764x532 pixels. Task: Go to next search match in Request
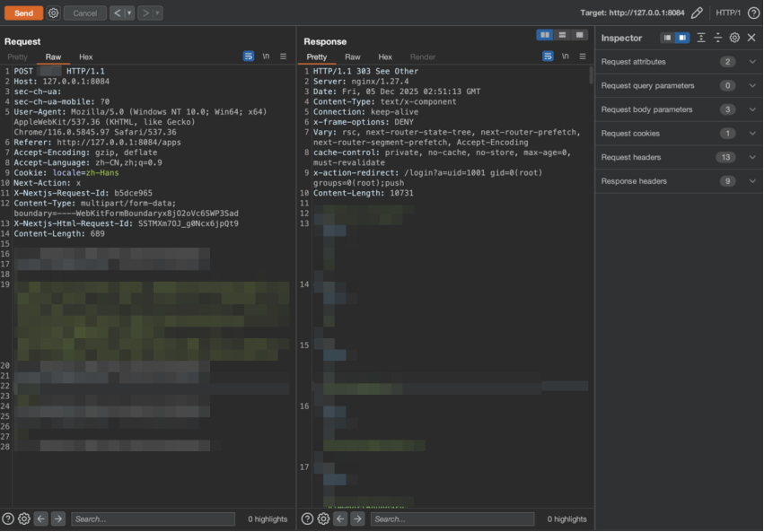coord(58,519)
